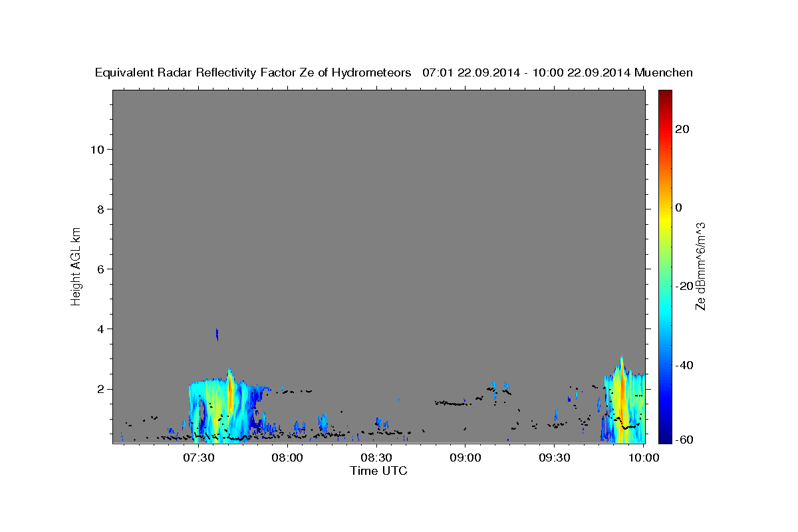Click the 07:30 time tick label
798x532 pixels.
tap(198, 458)
